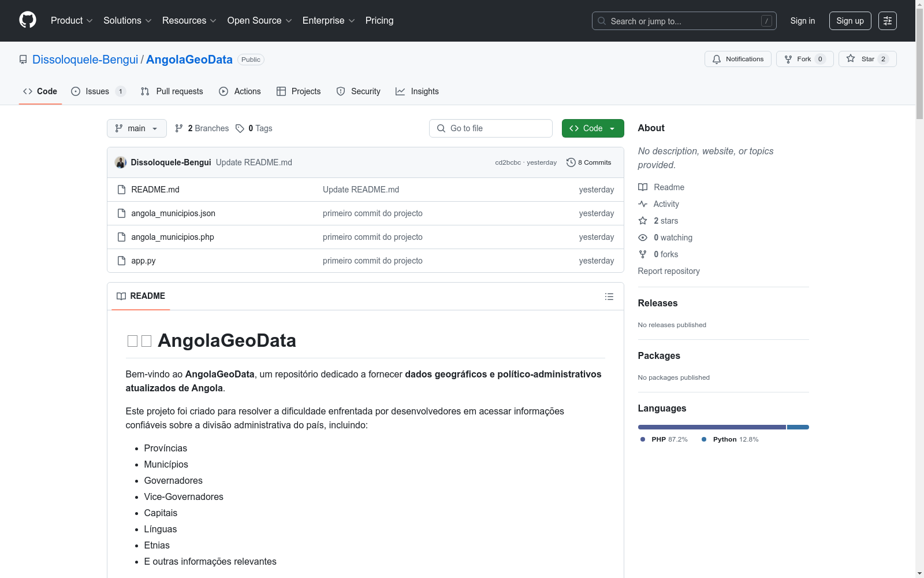The width and height of the screenshot is (924, 578).
Task: Click the Search or jump to field
Action: [684, 21]
